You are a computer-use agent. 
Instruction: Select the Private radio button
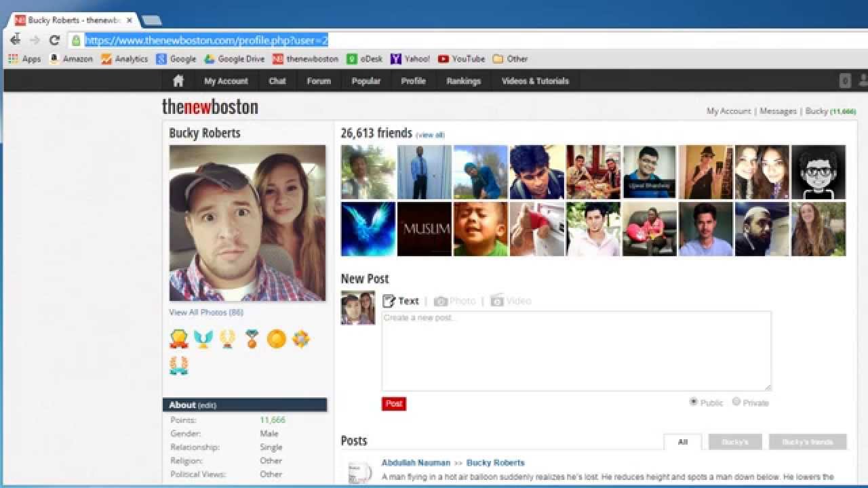point(736,402)
